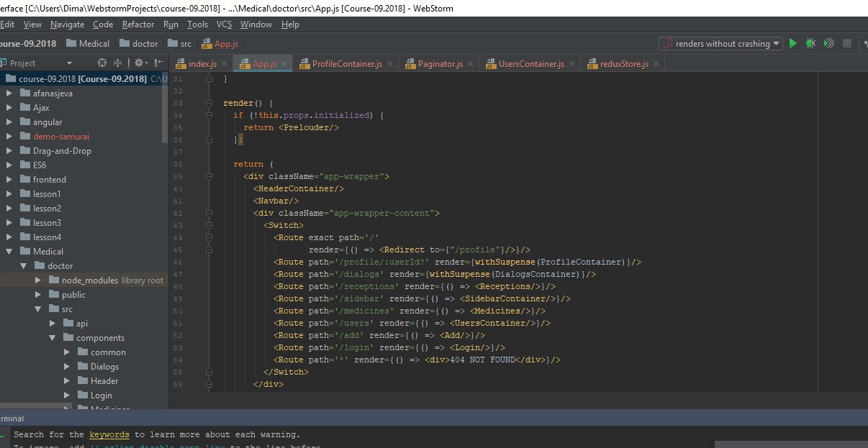The height and width of the screenshot is (448, 868).
Task: Click the gray stop square button
Action: (x=847, y=44)
